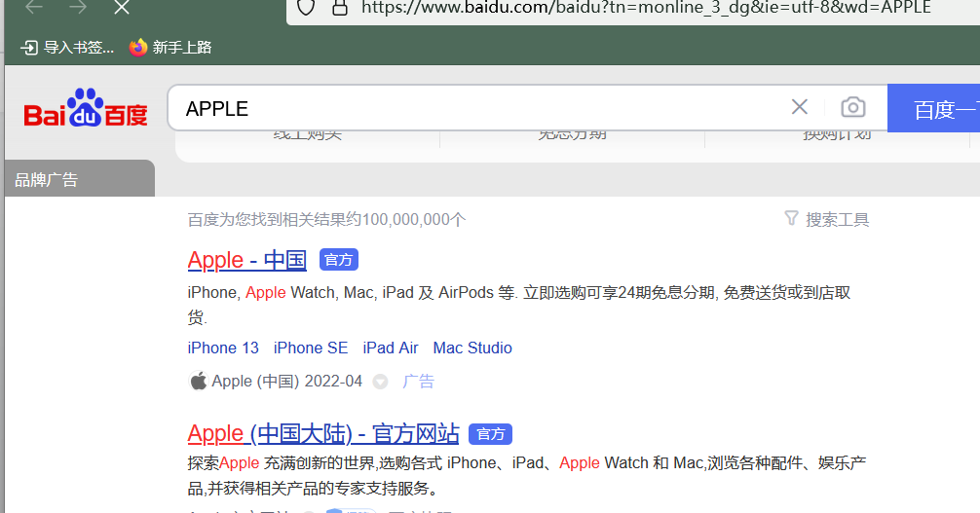Click the 官方 badge beside 官方网站 title
Image resolution: width=980 pixels, height=513 pixels.
(x=491, y=434)
